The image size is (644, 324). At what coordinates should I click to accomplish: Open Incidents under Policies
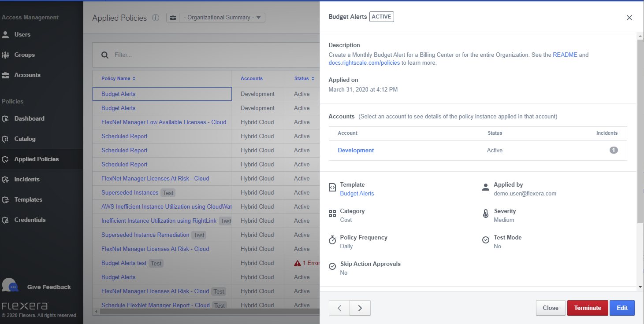click(27, 179)
